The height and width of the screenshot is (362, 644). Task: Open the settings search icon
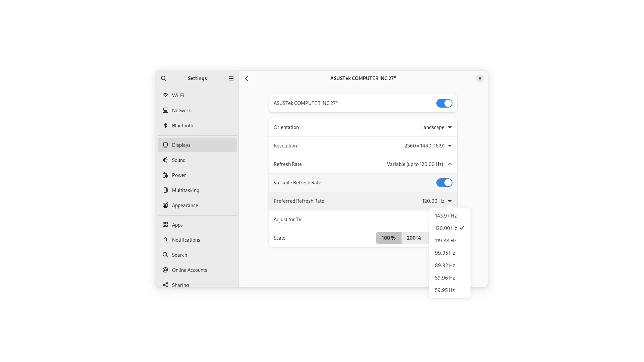(x=163, y=78)
